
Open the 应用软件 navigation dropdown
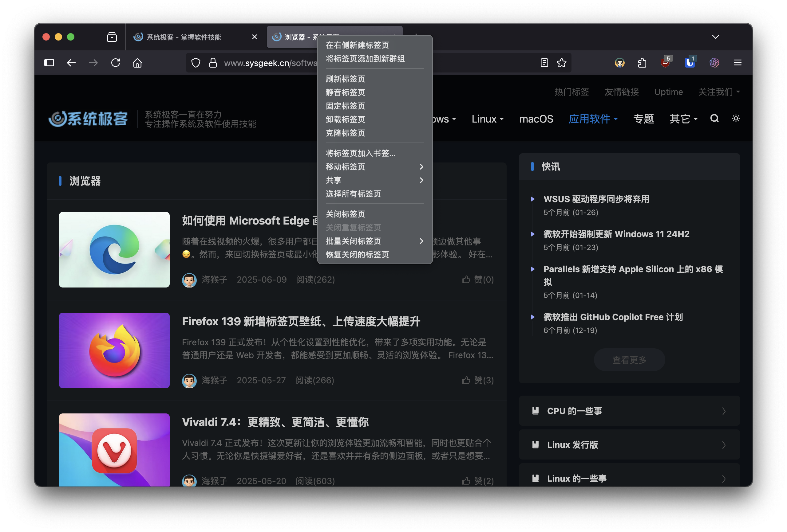[593, 119]
